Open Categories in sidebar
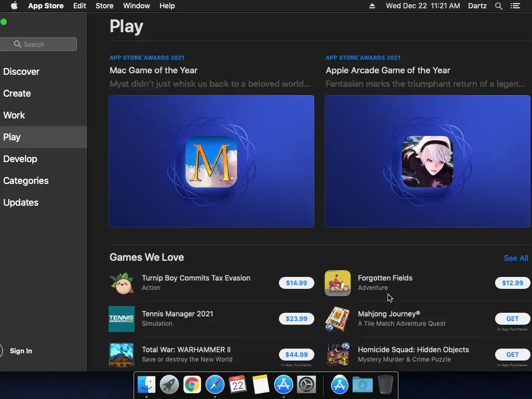 [44, 181]
